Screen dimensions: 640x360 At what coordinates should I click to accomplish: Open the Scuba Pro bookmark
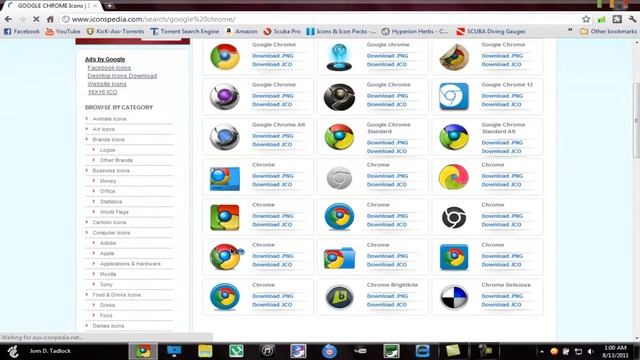coord(282,31)
